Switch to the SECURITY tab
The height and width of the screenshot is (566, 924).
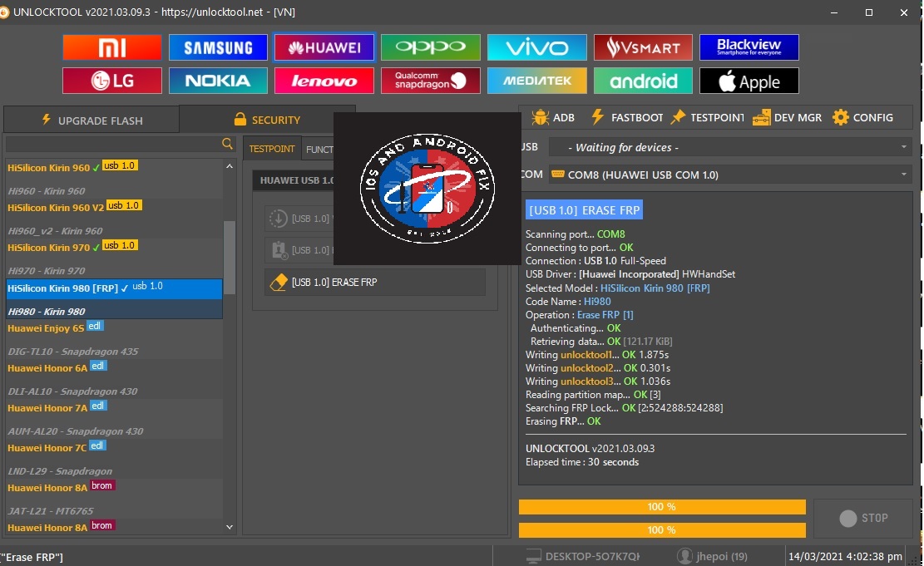tap(267, 120)
